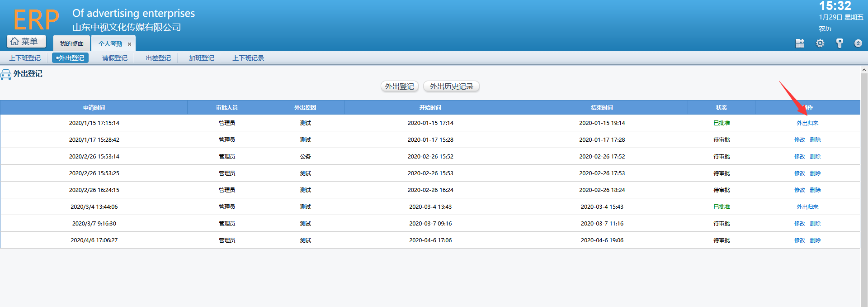The width and height of the screenshot is (868, 307).
Task: Click 外出归来 for the 2020/1/15 row
Action: [807, 123]
